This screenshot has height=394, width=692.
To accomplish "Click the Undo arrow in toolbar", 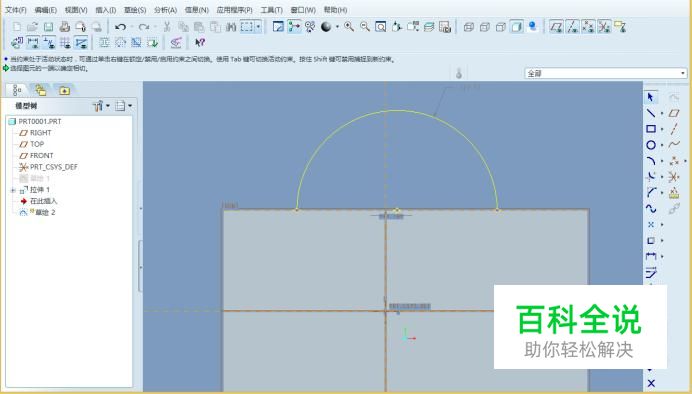I will coord(120,27).
